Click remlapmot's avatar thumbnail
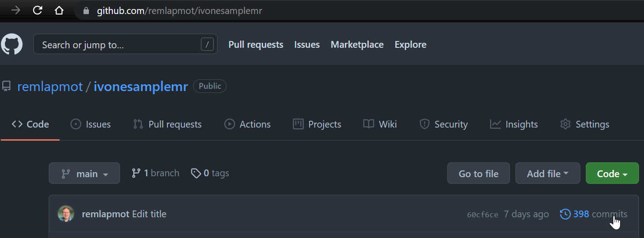Screen dimensions: 644x238 66,214
